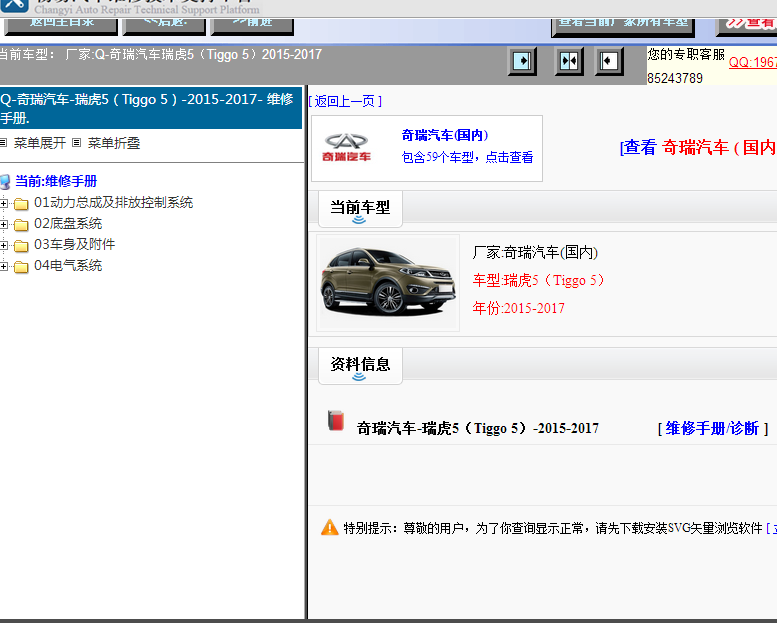Click the orange warning triangle icon
Screen dimensions: 777x623
(330, 528)
